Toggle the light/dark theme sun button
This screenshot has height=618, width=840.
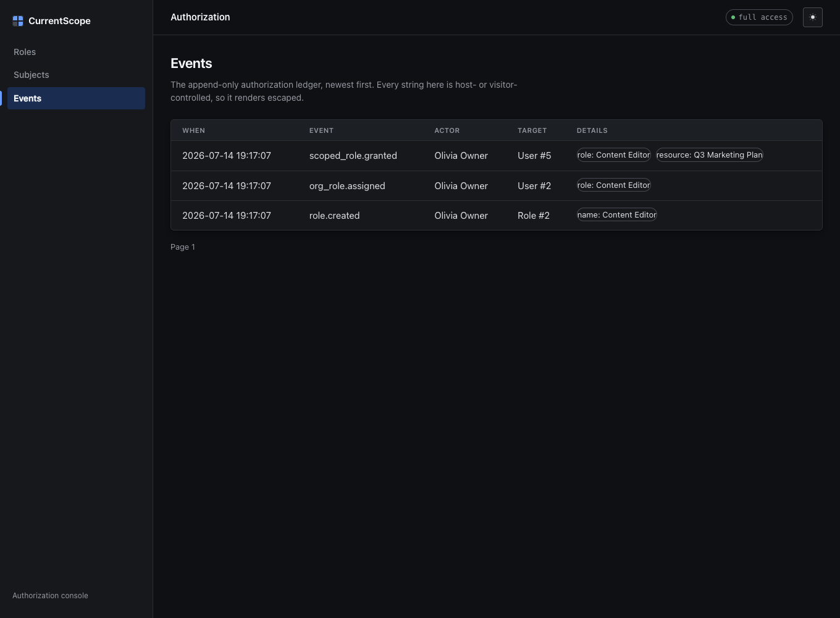[813, 17]
